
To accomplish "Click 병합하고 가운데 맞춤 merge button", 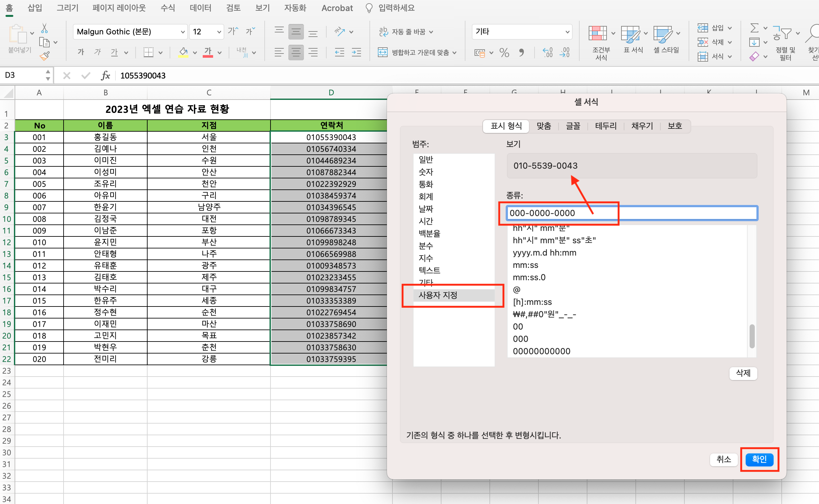I will 417,52.
